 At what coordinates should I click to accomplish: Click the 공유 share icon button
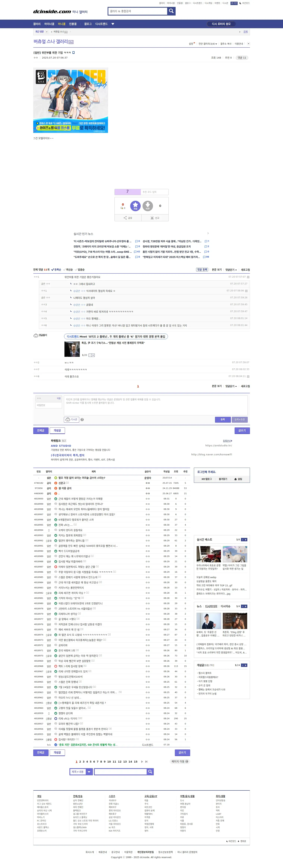(128, 218)
